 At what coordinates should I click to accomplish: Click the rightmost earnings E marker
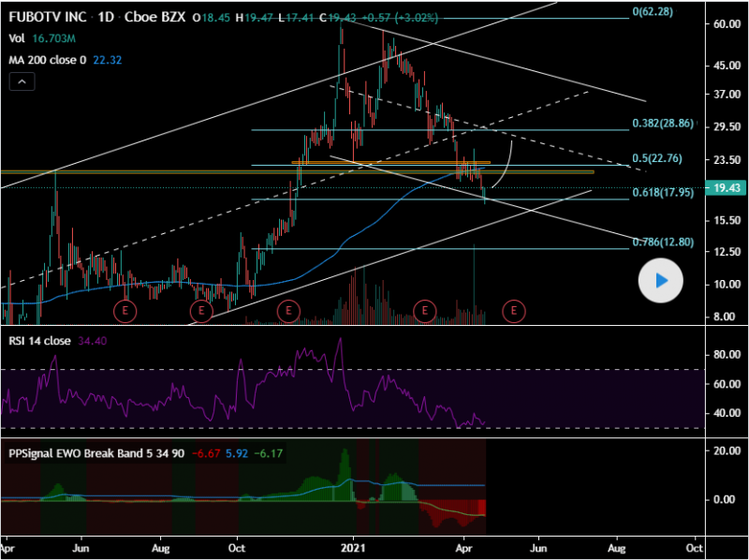(x=513, y=309)
